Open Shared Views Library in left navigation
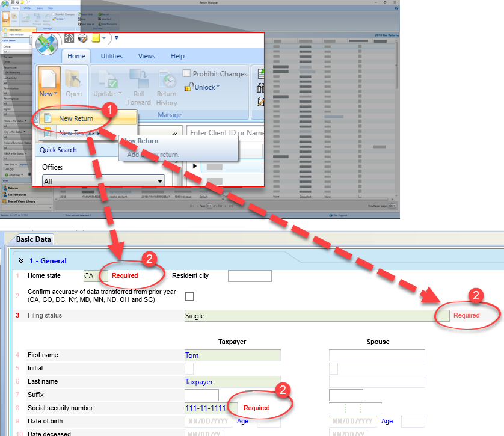Viewport: 504px width, 436px height. [26, 201]
